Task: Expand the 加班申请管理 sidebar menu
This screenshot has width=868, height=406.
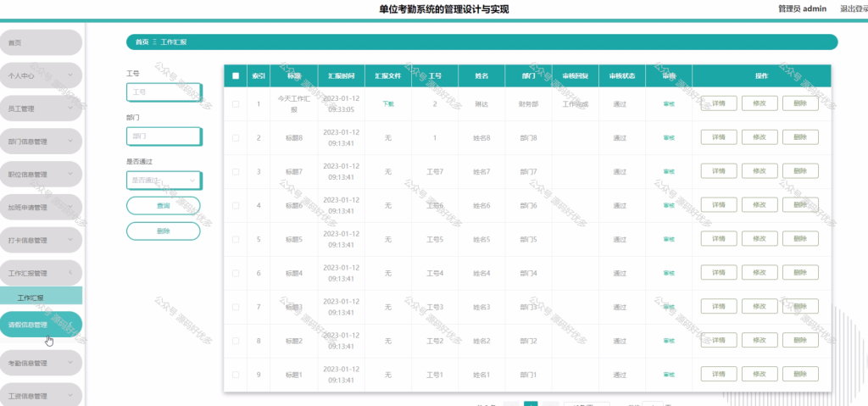Action: point(41,207)
